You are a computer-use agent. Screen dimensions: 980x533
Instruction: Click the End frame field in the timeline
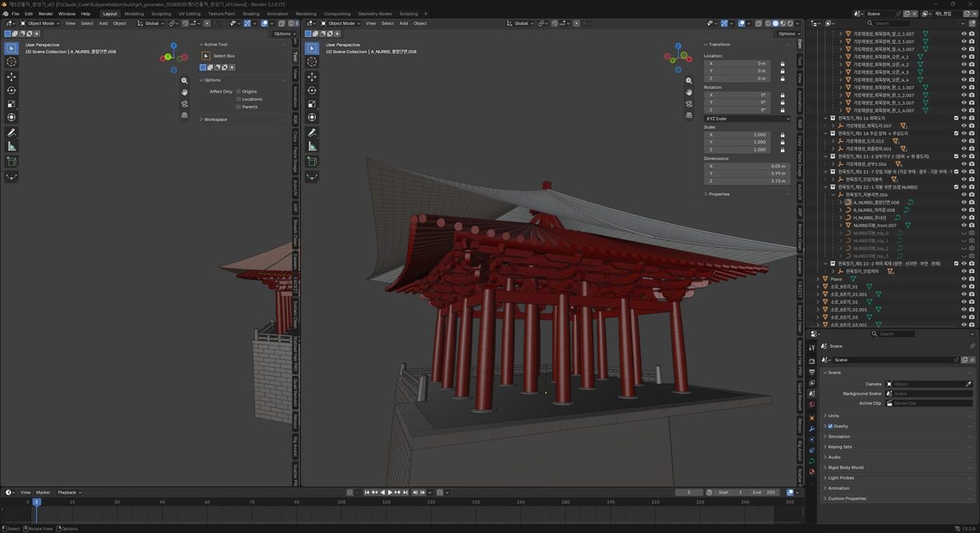point(763,492)
